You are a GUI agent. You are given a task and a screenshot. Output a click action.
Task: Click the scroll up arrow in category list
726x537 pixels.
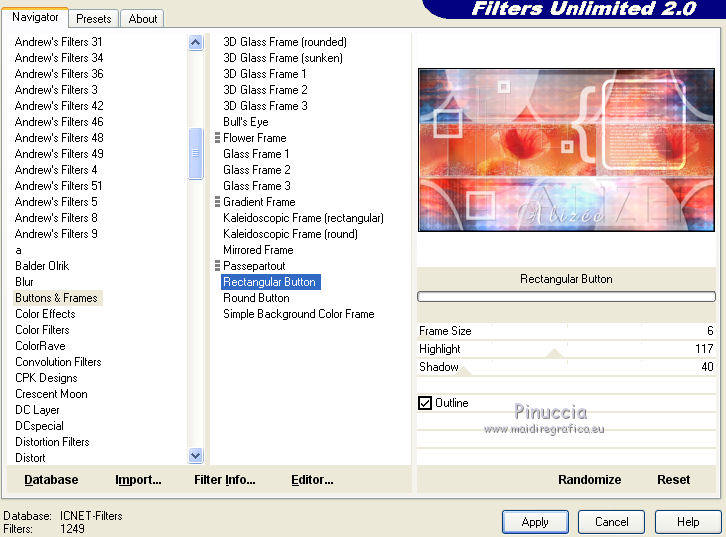[x=195, y=43]
